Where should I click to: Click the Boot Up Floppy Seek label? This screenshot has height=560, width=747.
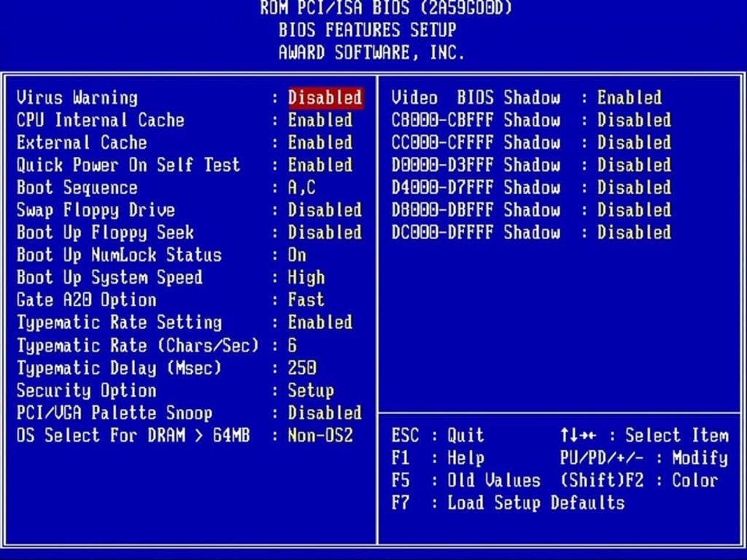coord(105,233)
